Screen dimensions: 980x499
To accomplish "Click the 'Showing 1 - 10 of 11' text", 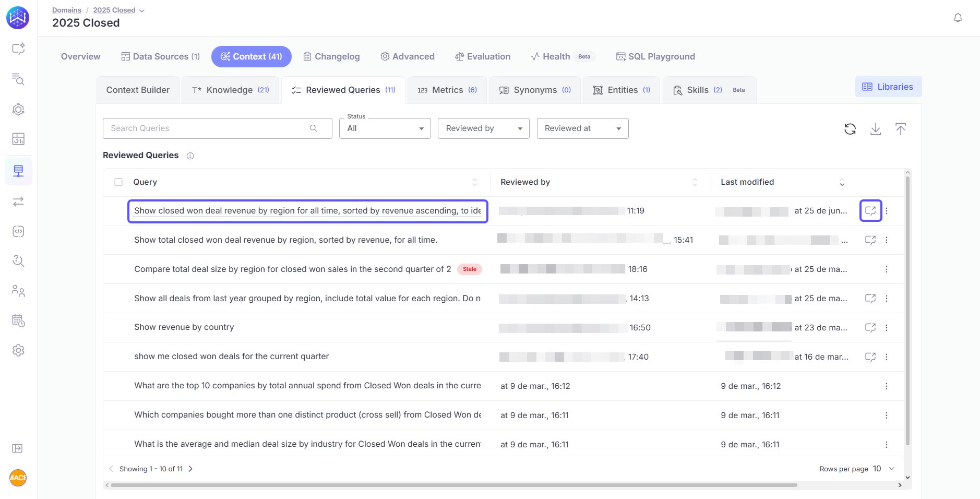I will (x=151, y=469).
